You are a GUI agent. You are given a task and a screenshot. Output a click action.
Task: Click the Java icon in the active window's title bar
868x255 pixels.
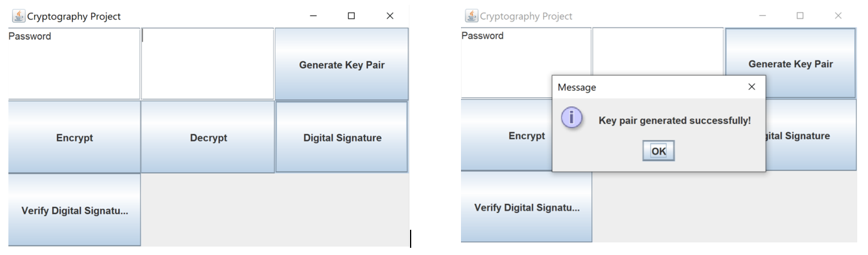click(19, 16)
